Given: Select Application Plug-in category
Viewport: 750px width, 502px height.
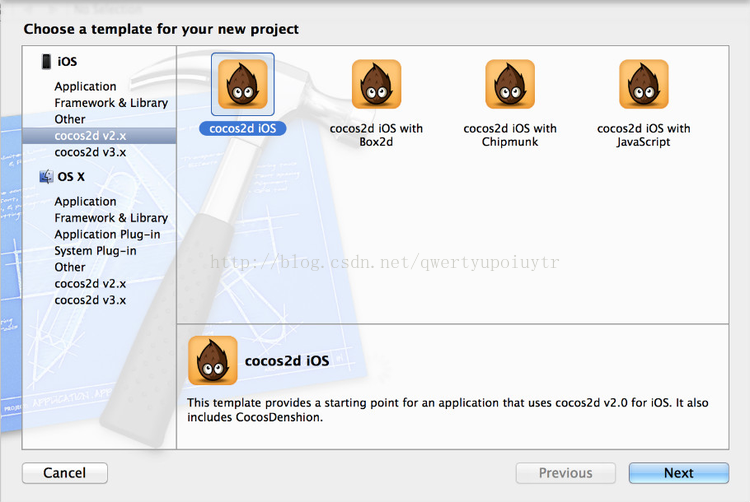Looking at the screenshot, I should [x=107, y=234].
